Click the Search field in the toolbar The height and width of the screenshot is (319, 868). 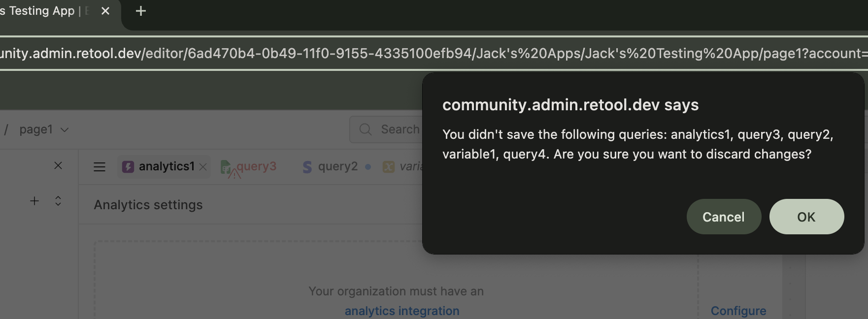(x=386, y=129)
